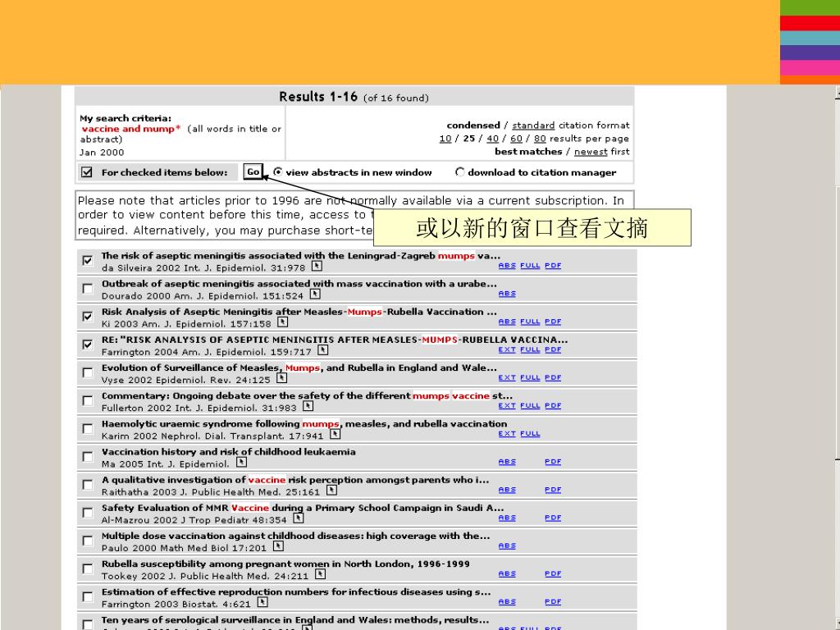The image size is (840, 630).
Task: Open ABS link for da Silveira 2002
Action: click(x=507, y=266)
